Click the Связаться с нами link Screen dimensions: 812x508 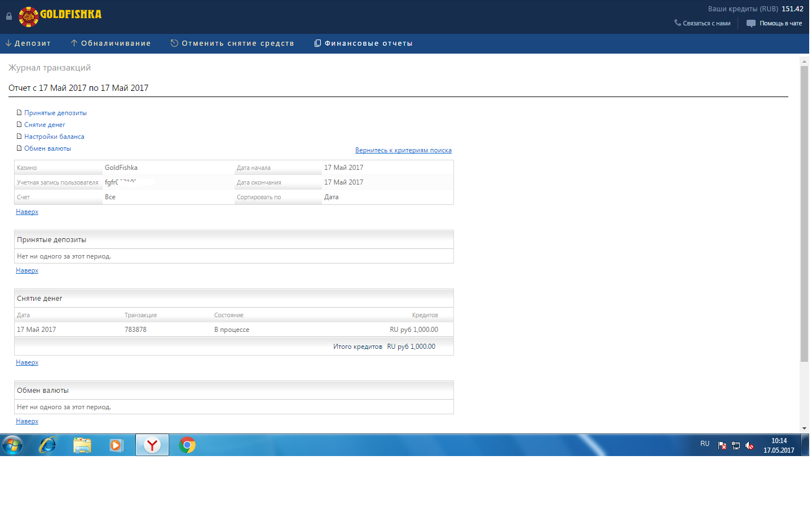coord(707,23)
